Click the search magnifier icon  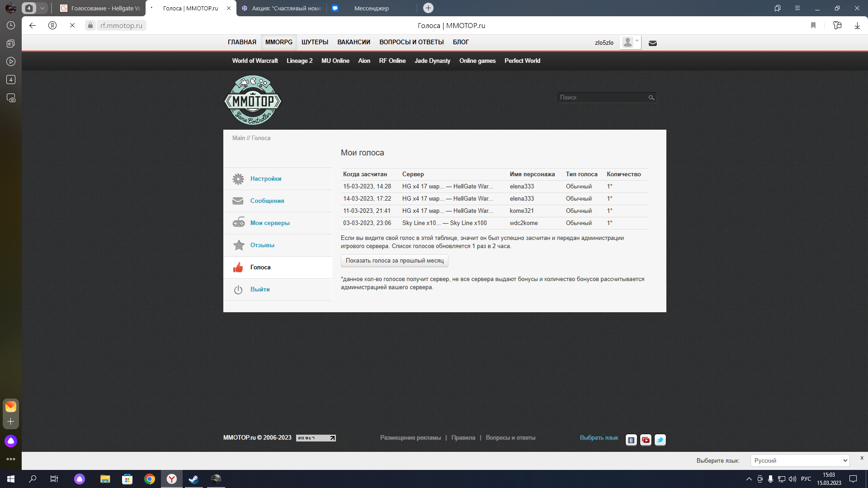click(x=651, y=98)
